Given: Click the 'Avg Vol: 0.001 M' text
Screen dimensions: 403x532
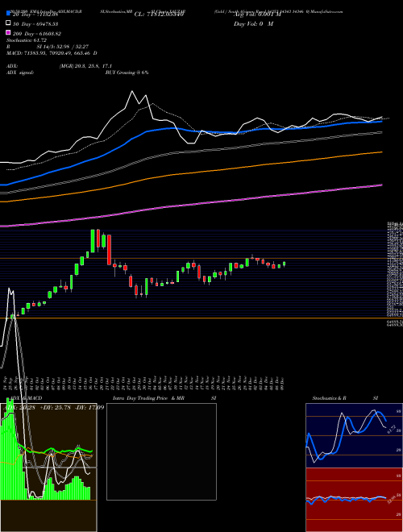Looking at the screenshot, I should coord(257,14).
